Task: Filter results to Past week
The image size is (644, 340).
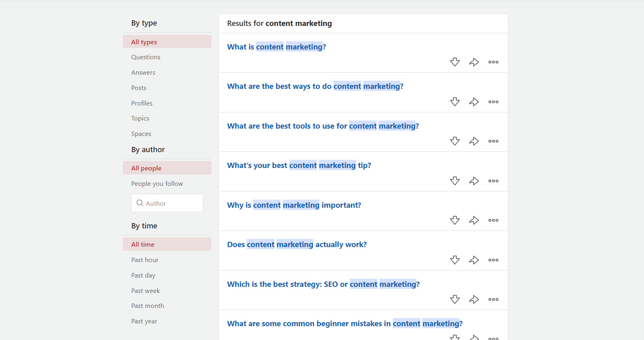Action: [145, 291]
